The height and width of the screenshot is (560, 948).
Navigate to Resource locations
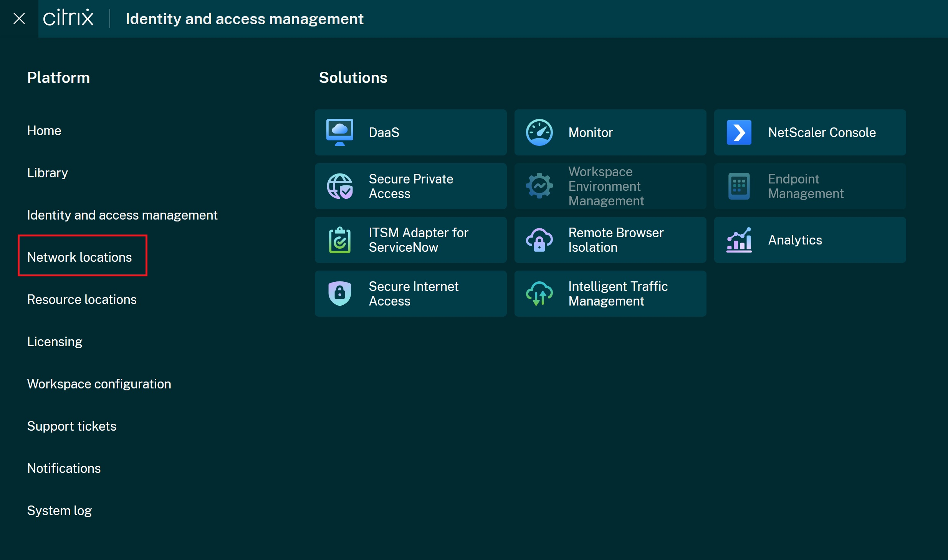point(82,299)
